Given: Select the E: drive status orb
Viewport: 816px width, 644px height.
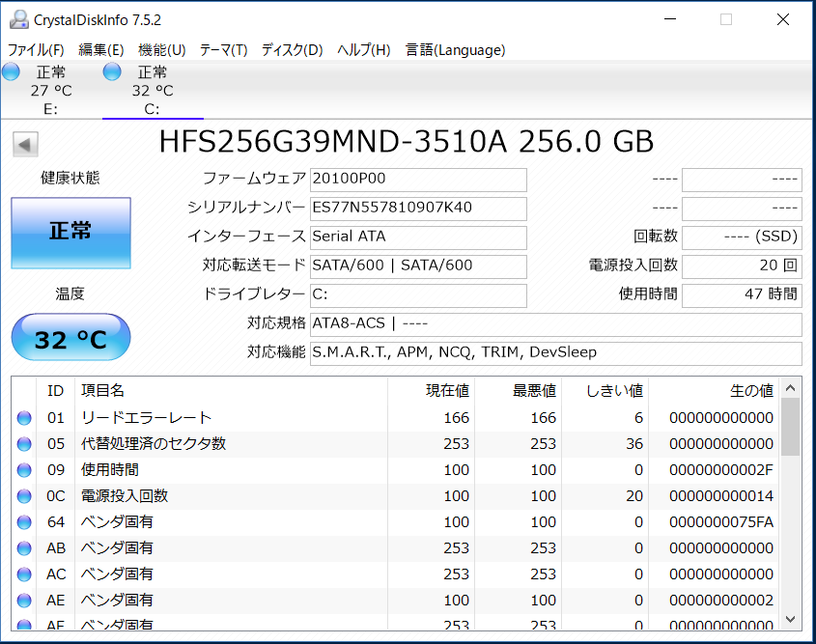Looking at the screenshot, I should [11, 72].
